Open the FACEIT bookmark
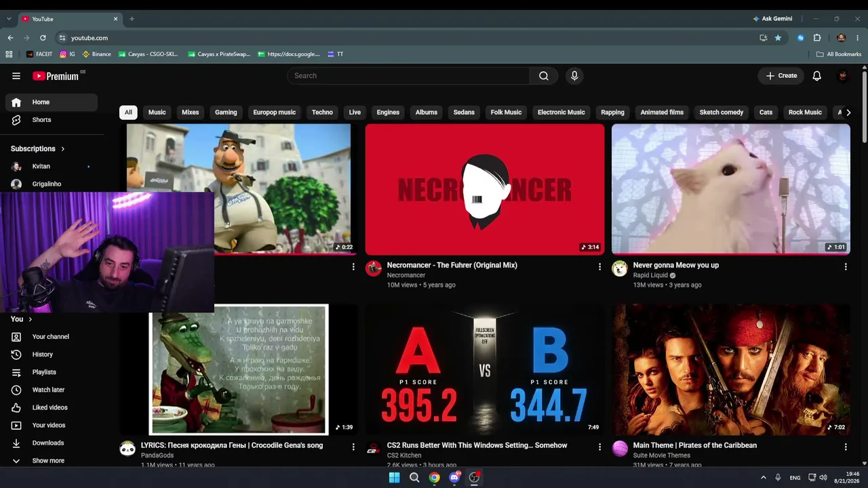 click(x=39, y=54)
